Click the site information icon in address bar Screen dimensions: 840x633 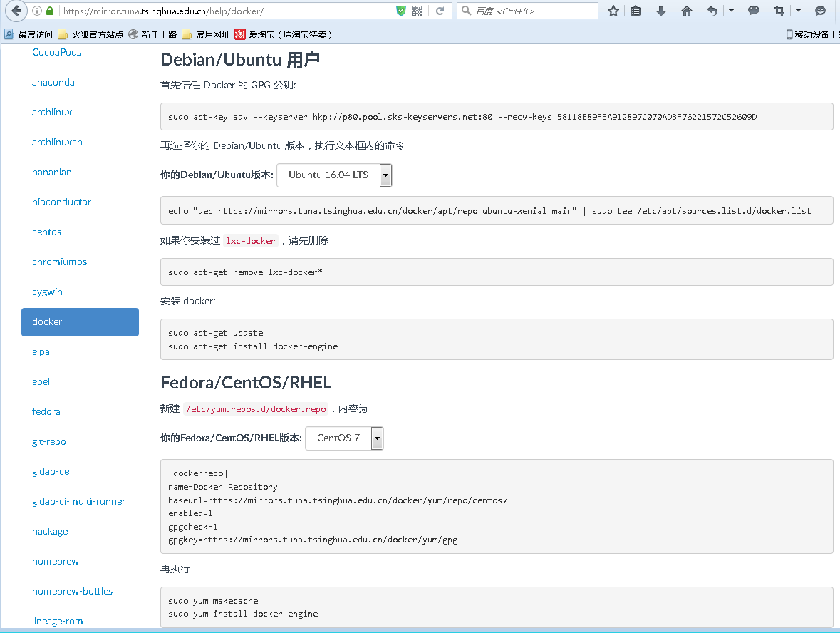point(37,11)
